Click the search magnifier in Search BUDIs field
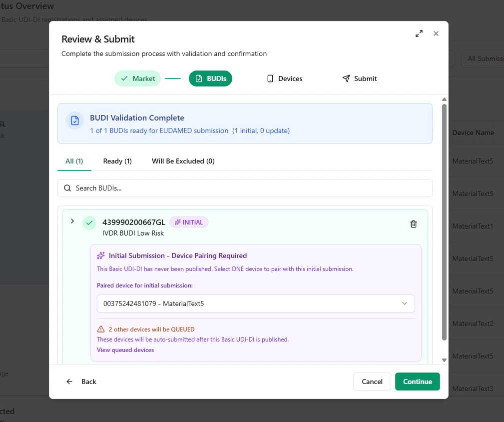The image size is (504, 422). click(67, 188)
